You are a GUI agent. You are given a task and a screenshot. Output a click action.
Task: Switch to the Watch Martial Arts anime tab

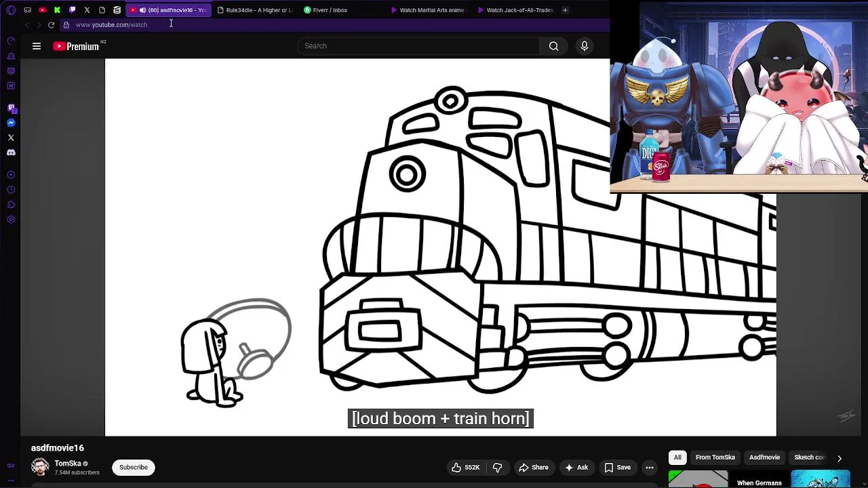(428, 10)
